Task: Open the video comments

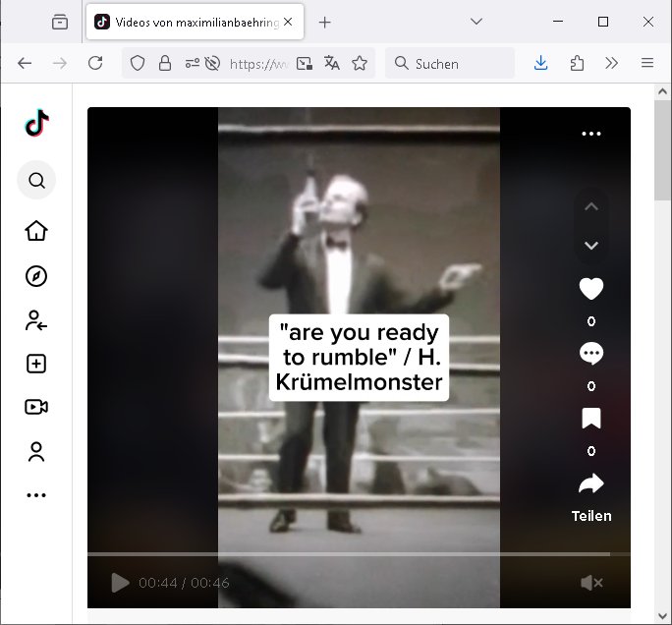Action: click(590, 354)
